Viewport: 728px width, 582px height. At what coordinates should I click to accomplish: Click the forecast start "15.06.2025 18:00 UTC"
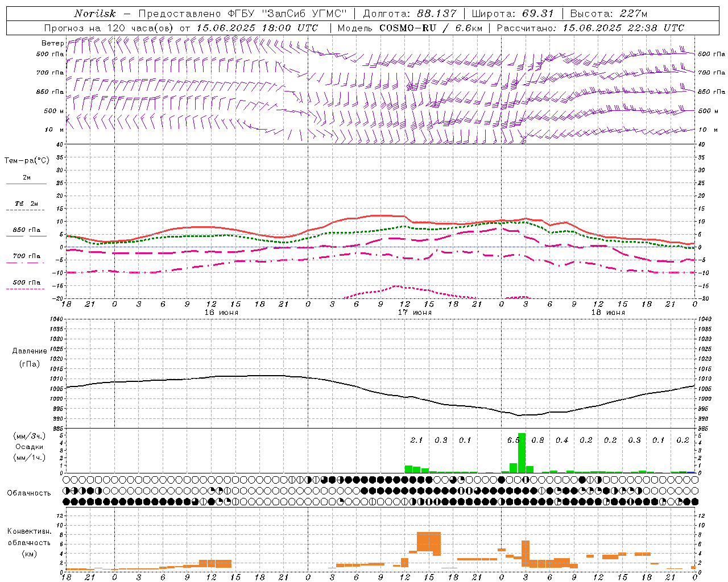[x=257, y=28]
